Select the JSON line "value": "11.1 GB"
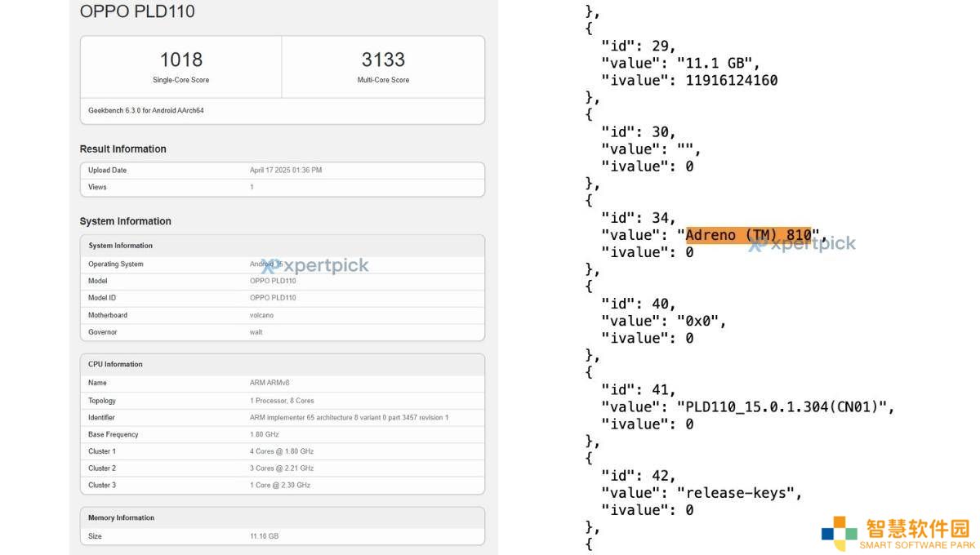Screen dimensions: 980x555 point(681,63)
